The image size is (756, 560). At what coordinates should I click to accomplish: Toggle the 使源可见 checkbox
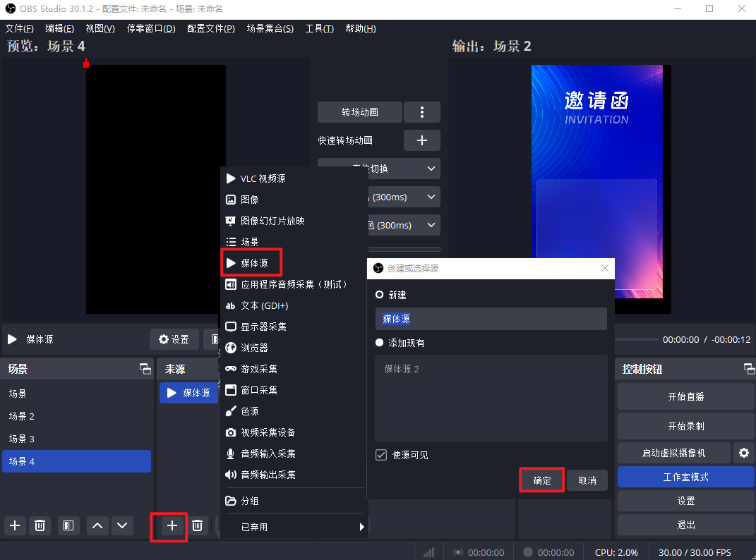381,455
